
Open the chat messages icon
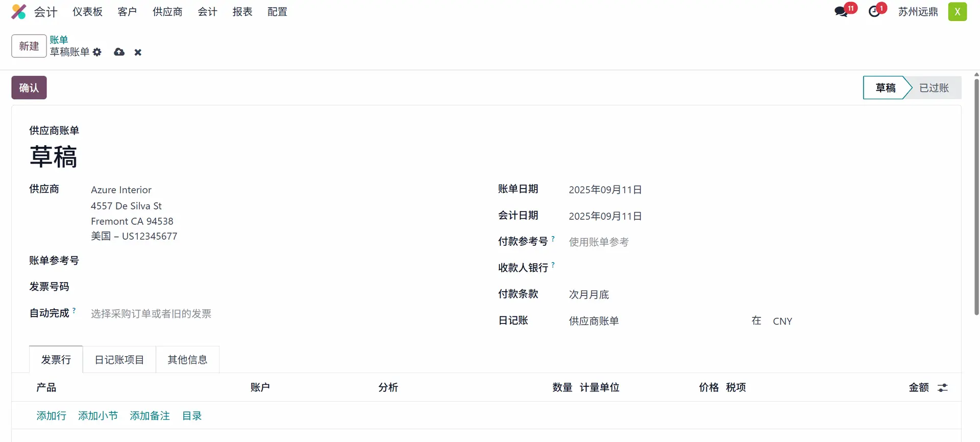[841, 12]
